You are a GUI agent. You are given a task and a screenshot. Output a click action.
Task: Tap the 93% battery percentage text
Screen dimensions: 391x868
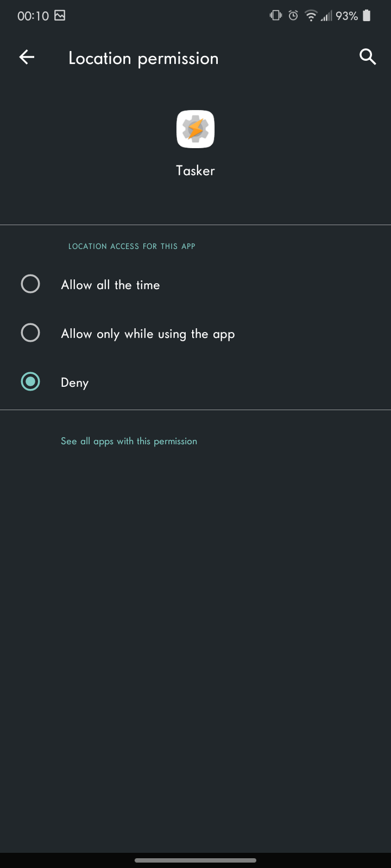[x=346, y=16]
